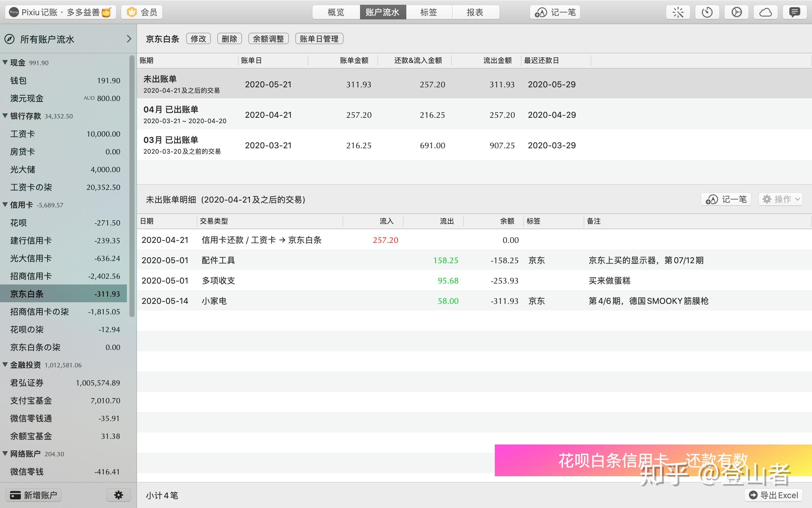The height and width of the screenshot is (508, 812).
Task: Sort by the 账单日 column header
Action: tap(273, 60)
